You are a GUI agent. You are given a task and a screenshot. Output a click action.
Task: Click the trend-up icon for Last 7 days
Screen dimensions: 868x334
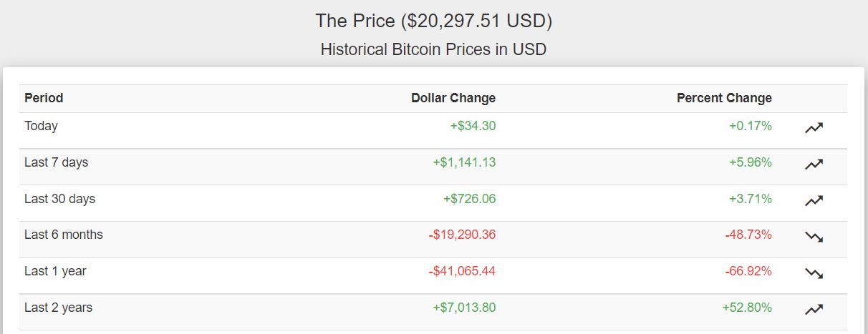(x=814, y=164)
